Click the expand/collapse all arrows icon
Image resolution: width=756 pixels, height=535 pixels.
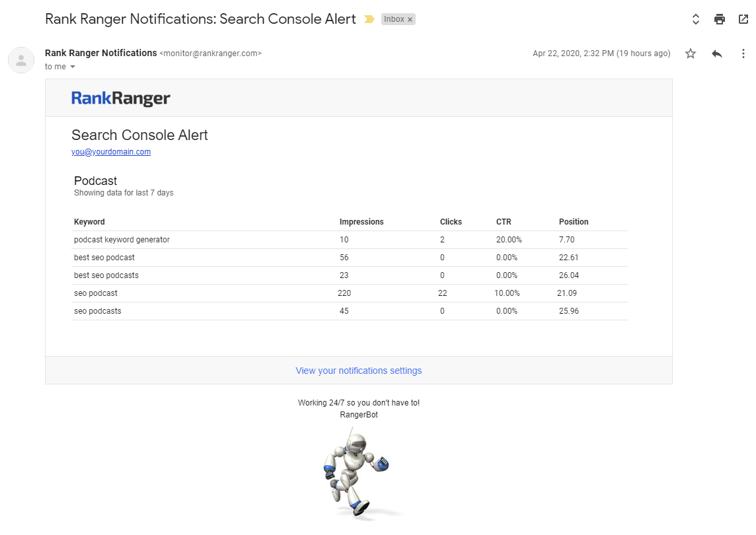tap(696, 19)
